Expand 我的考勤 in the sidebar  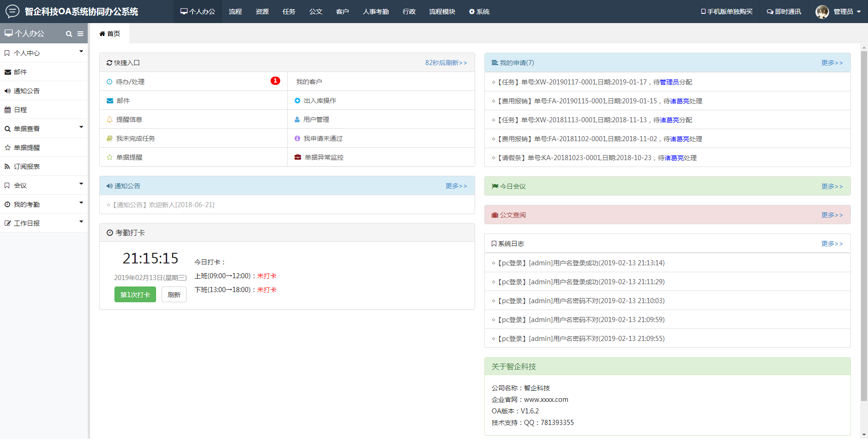click(44, 204)
